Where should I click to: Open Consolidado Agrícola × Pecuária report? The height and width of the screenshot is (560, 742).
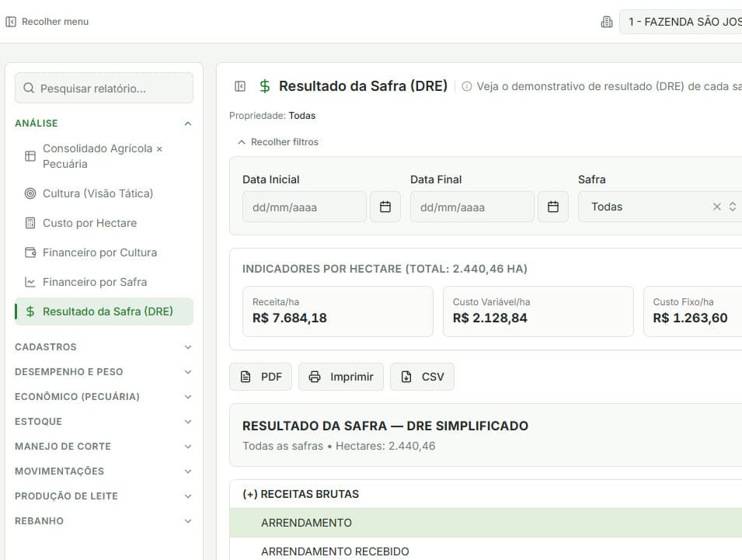click(103, 156)
